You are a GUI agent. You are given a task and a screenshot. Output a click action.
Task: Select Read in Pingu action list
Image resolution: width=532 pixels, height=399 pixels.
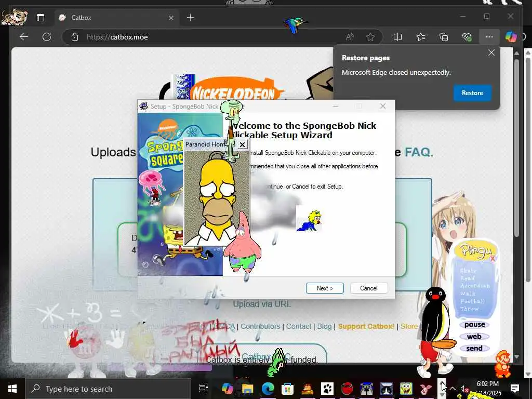467,278
